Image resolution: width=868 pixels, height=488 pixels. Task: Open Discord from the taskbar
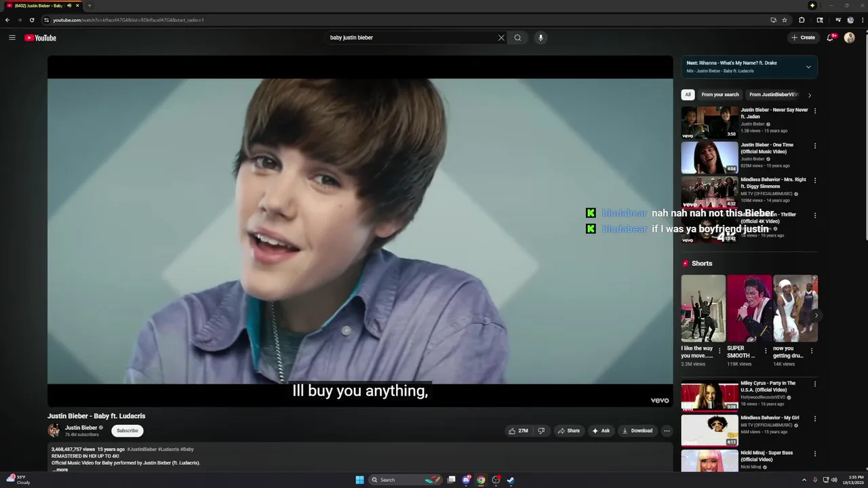[467, 480]
